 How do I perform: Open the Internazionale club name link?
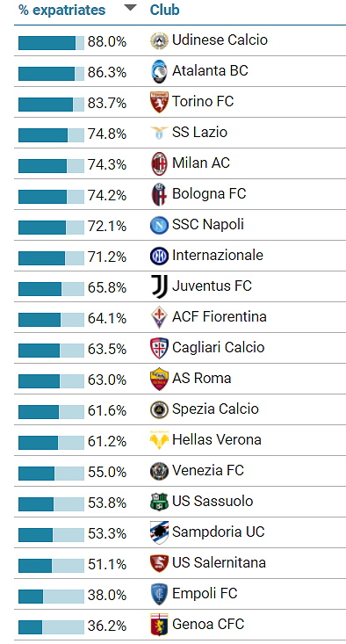tap(218, 255)
